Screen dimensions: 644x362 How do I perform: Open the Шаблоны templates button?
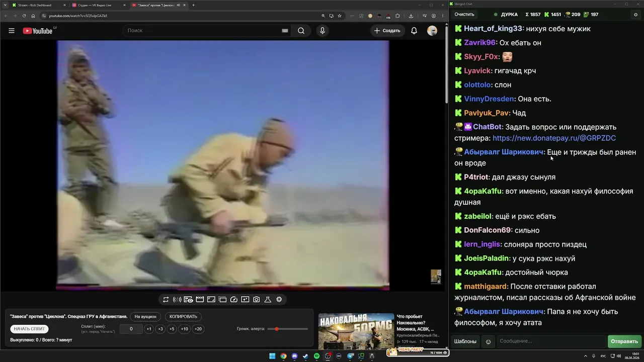click(x=465, y=341)
